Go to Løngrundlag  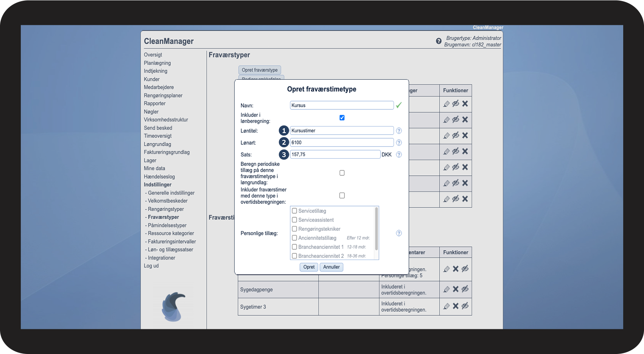coord(157,144)
